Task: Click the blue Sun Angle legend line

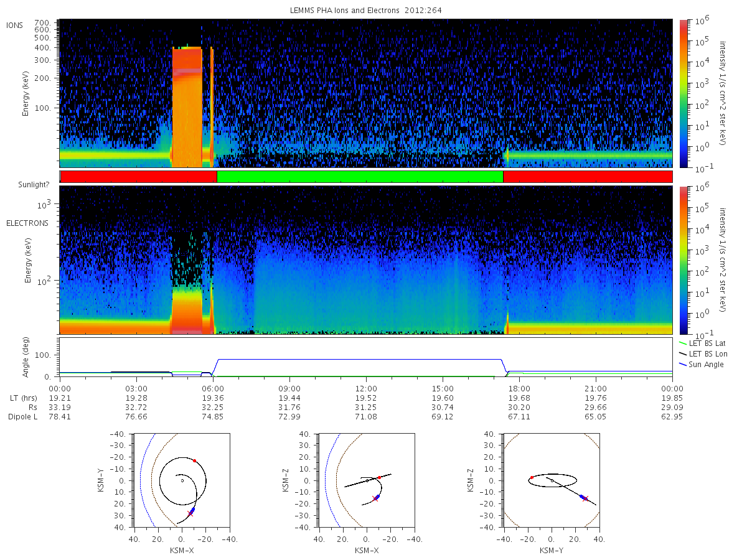Action: 682,364
